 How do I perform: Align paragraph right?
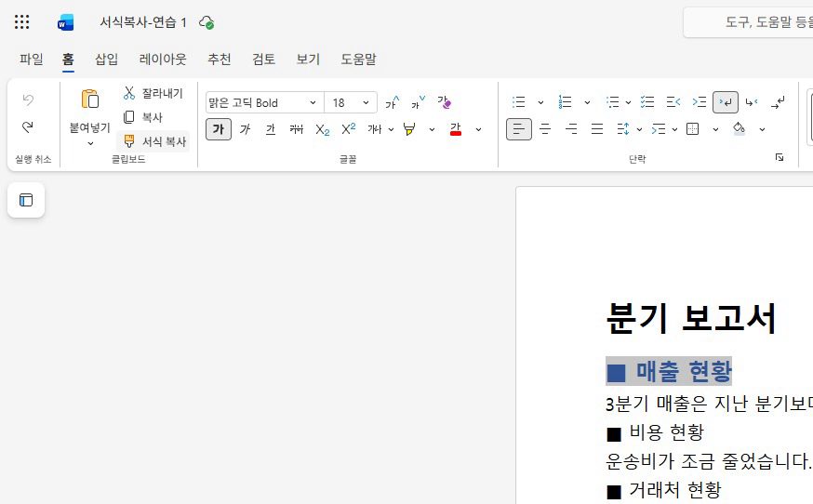[571, 129]
